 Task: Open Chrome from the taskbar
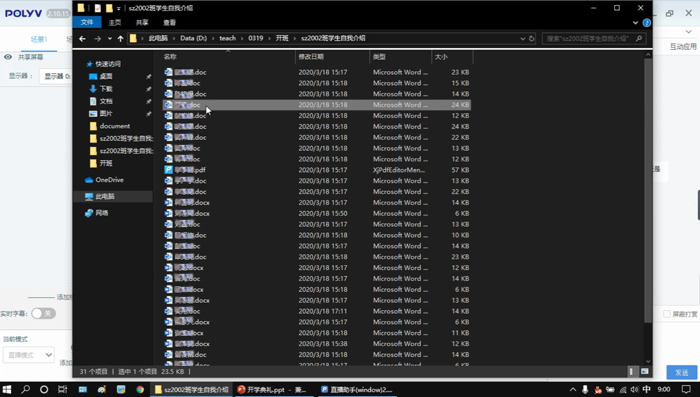pos(140,389)
